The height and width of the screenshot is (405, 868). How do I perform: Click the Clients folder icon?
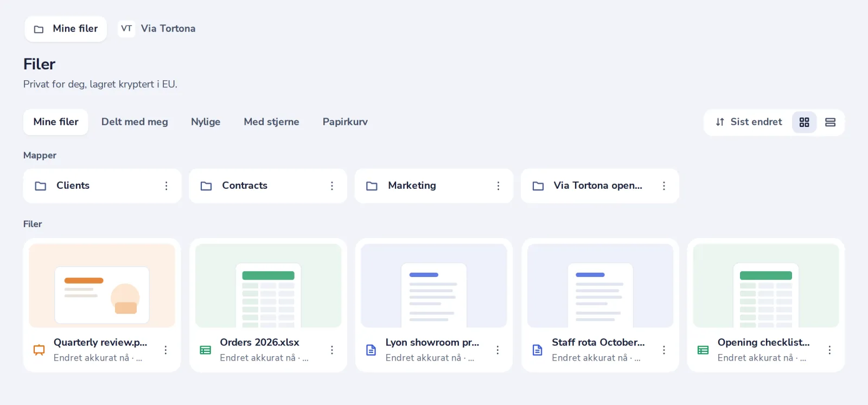41,186
